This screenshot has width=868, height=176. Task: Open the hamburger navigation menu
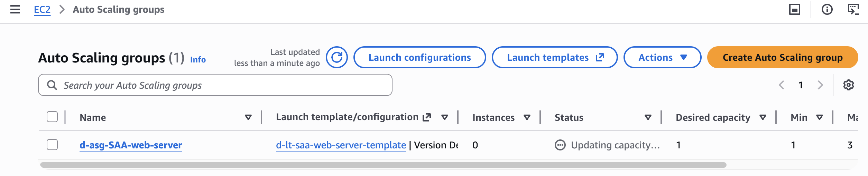pos(15,10)
